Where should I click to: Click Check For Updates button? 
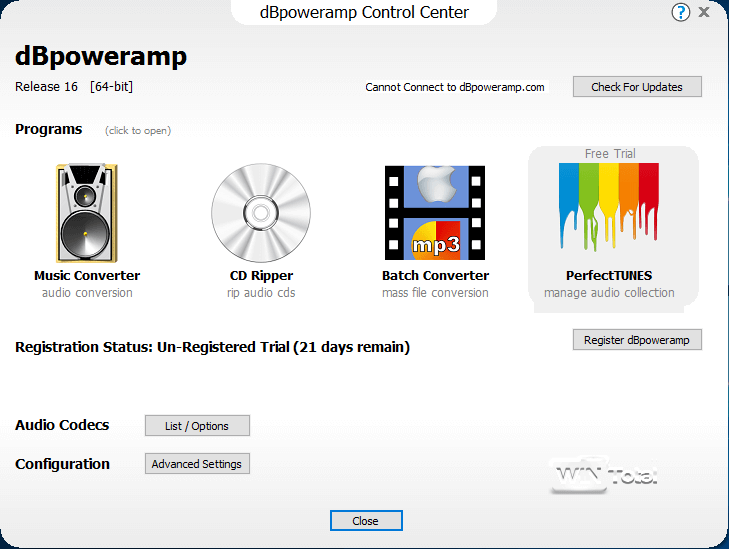(x=637, y=87)
